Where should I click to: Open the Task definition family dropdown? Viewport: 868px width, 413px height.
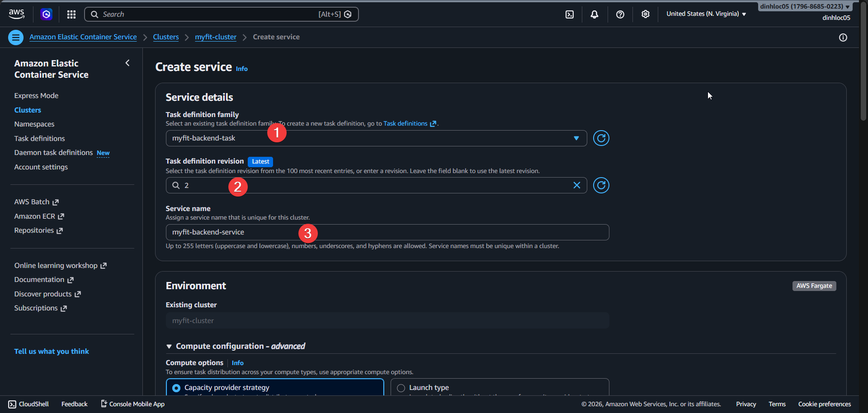click(x=576, y=138)
